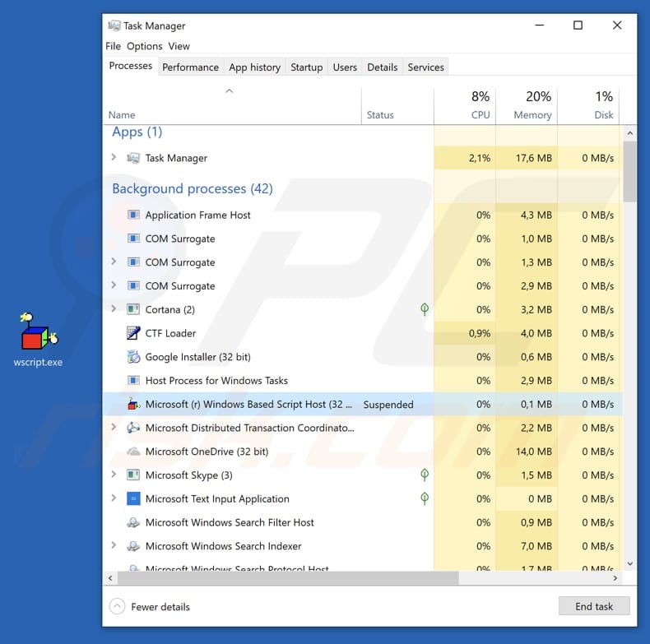
Task: Open the File menu
Action: (114, 46)
